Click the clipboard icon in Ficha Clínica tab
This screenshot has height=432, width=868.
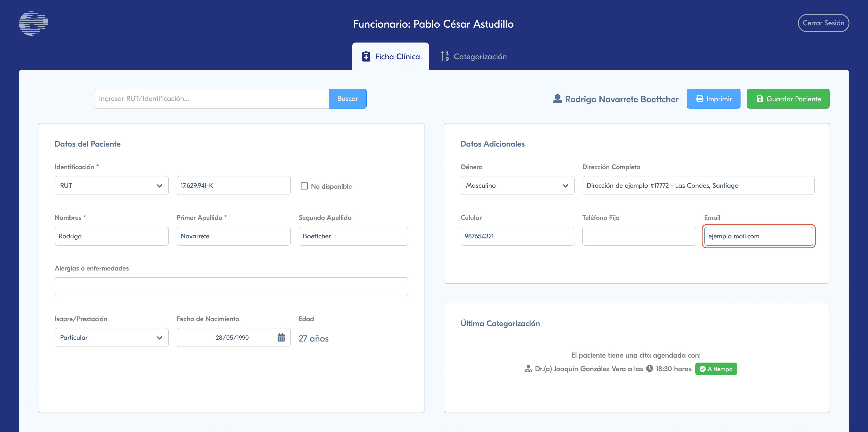pos(366,56)
